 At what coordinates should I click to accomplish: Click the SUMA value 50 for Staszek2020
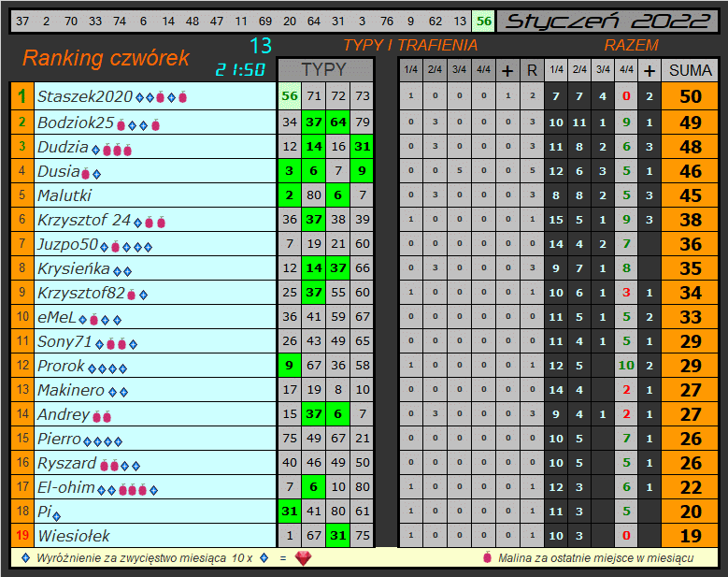click(x=690, y=96)
